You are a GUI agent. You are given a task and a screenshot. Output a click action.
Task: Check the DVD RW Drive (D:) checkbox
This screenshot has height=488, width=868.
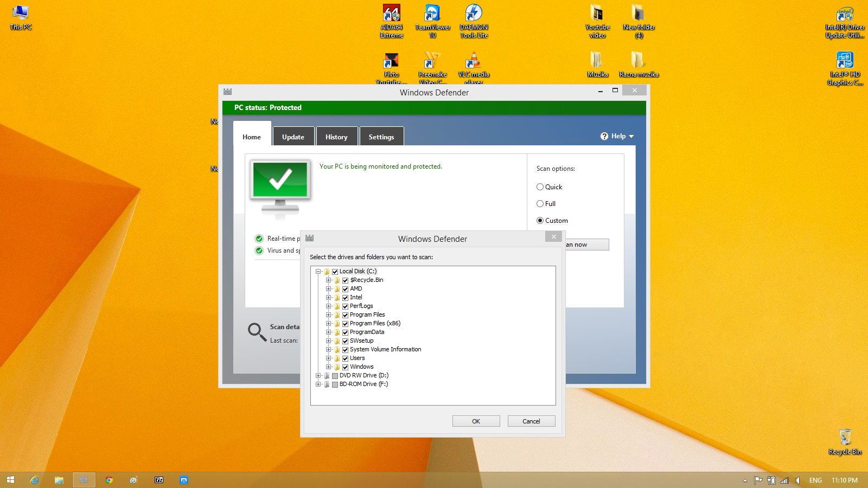[335, 376]
